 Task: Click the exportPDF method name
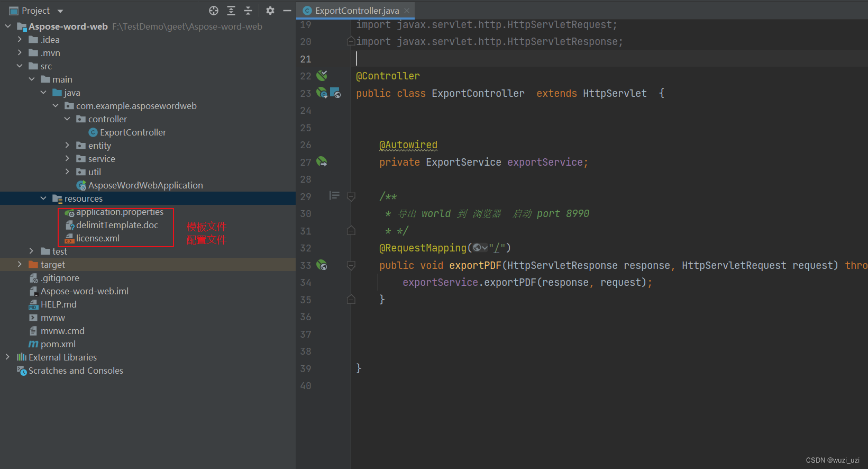[475, 265]
